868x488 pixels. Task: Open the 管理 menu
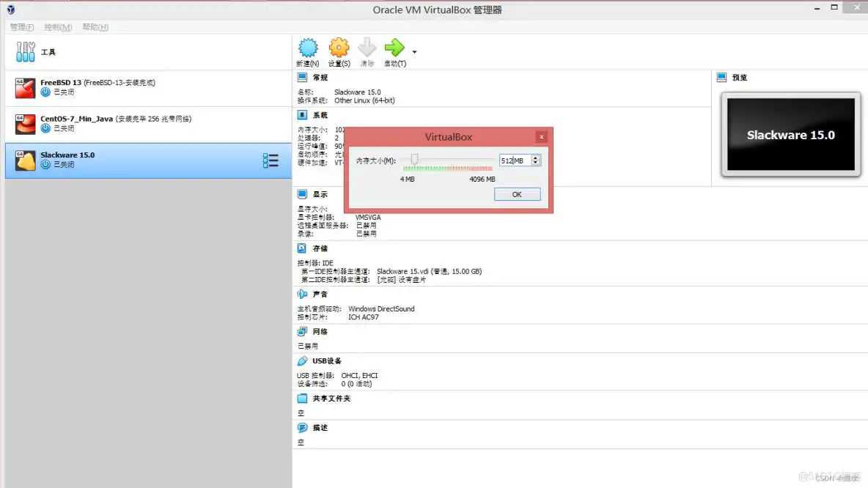21,26
